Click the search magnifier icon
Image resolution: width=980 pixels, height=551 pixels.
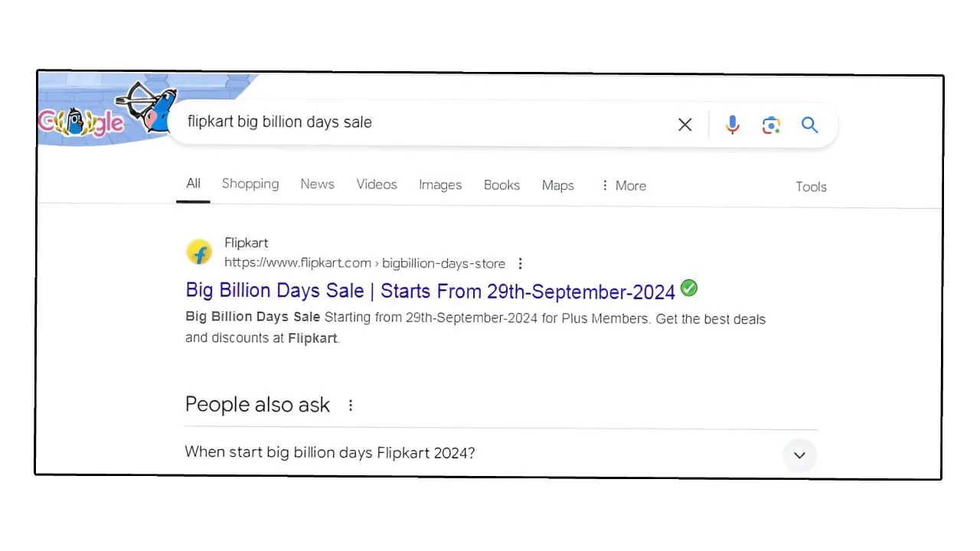(809, 124)
